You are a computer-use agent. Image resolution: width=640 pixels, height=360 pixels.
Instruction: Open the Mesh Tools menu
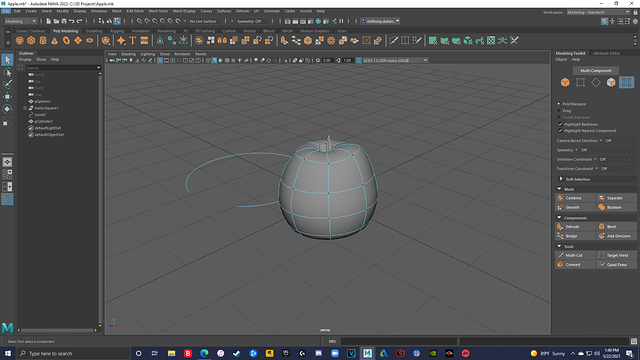[158, 11]
